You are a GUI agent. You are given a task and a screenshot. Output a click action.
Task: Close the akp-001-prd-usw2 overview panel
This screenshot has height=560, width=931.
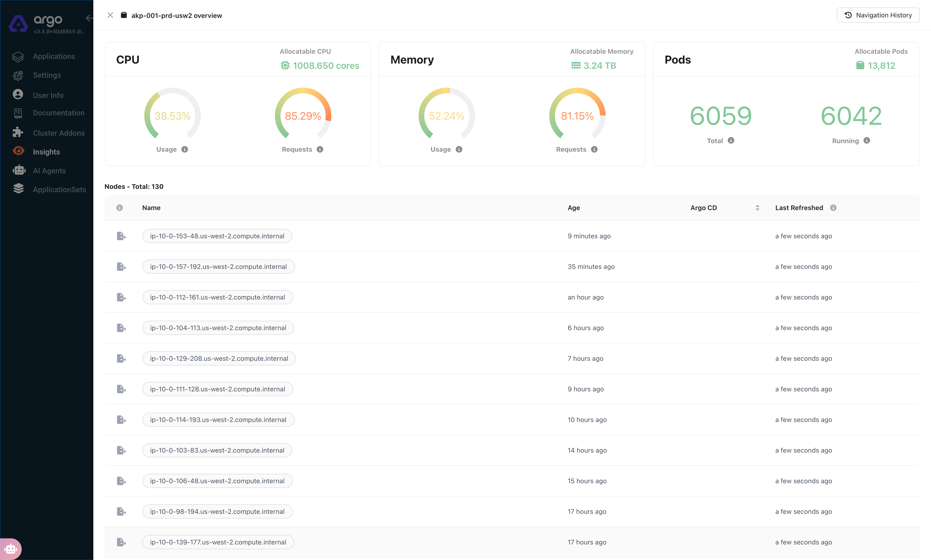click(110, 15)
